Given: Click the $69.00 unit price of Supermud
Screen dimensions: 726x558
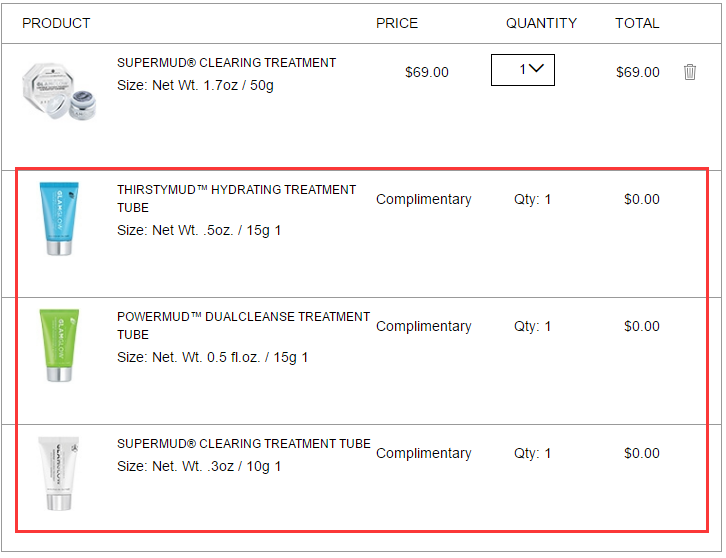Looking at the screenshot, I should click(427, 72).
